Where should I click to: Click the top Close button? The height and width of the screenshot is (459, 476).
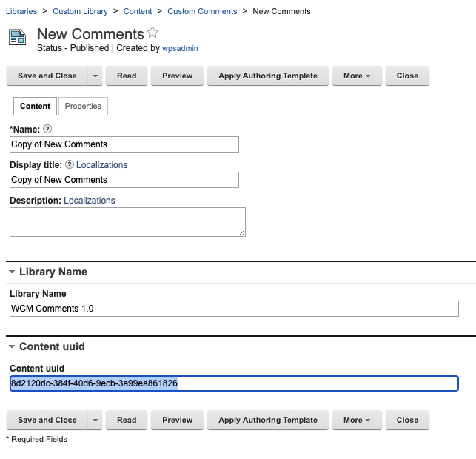tap(407, 76)
